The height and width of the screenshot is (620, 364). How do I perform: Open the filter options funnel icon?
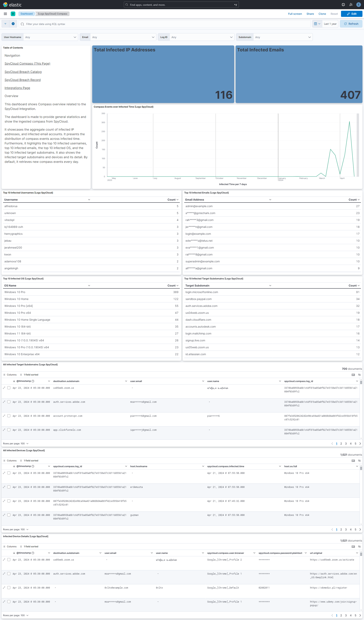[5, 24]
